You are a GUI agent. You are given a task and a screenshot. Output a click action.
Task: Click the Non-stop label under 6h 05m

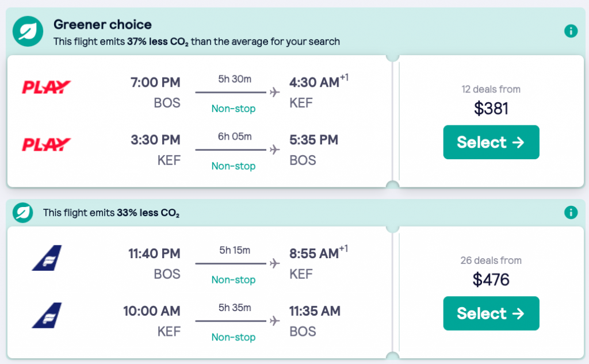coord(233,166)
